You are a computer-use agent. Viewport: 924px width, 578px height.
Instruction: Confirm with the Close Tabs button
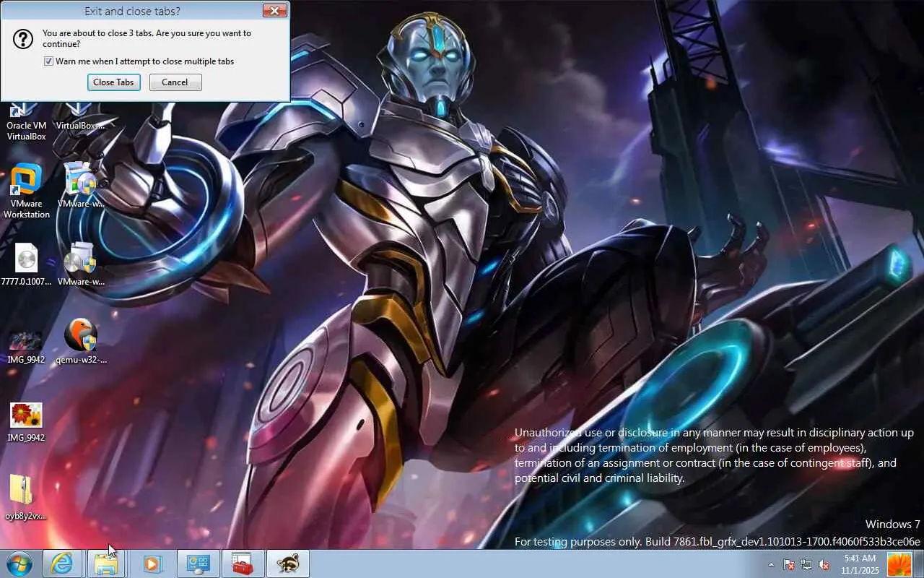114,82
